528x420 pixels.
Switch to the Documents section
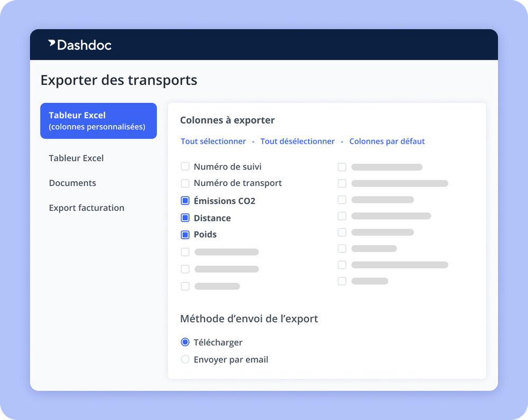coord(72,183)
